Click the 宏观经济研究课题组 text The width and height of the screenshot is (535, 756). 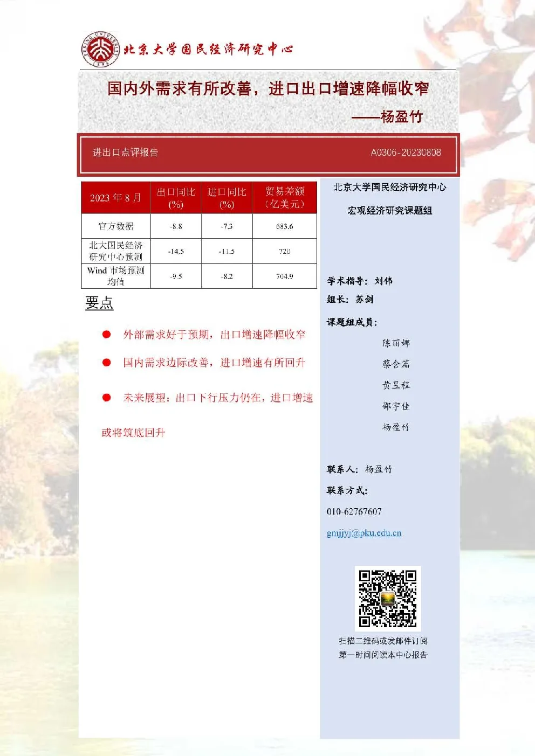point(389,210)
